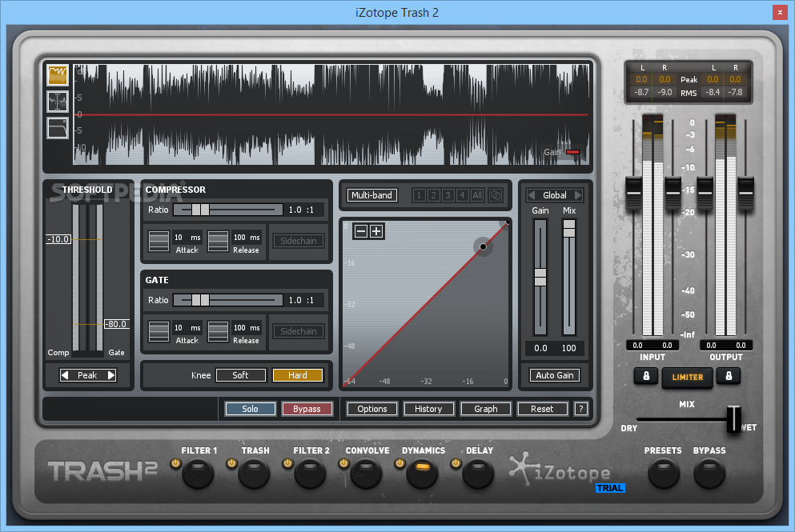The width and height of the screenshot is (795, 532).
Task: Click the compressor attack value box
Action: point(187,237)
